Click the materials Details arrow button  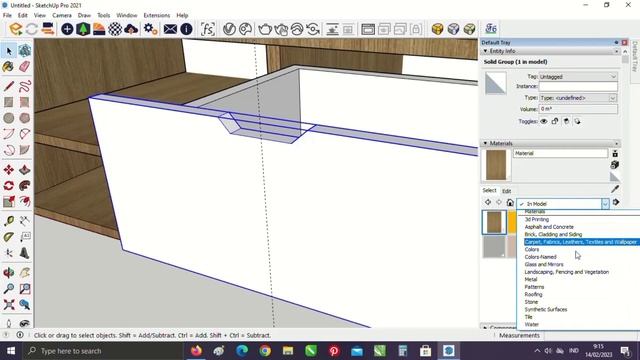616,202
